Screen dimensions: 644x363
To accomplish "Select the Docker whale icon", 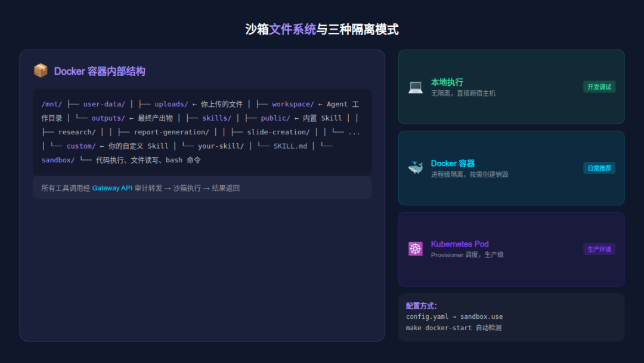I will pos(415,168).
